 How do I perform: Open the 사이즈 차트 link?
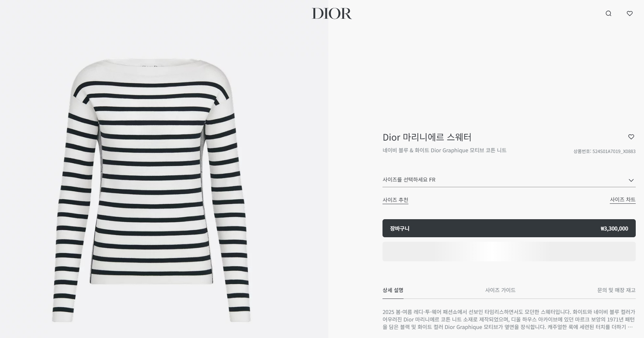pos(623,200)
